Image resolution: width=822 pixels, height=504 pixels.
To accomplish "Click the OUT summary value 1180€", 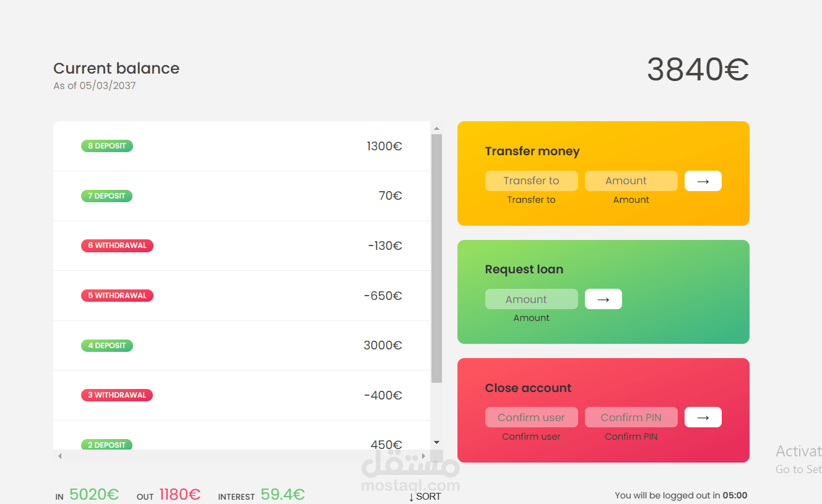I will (180, 495).
